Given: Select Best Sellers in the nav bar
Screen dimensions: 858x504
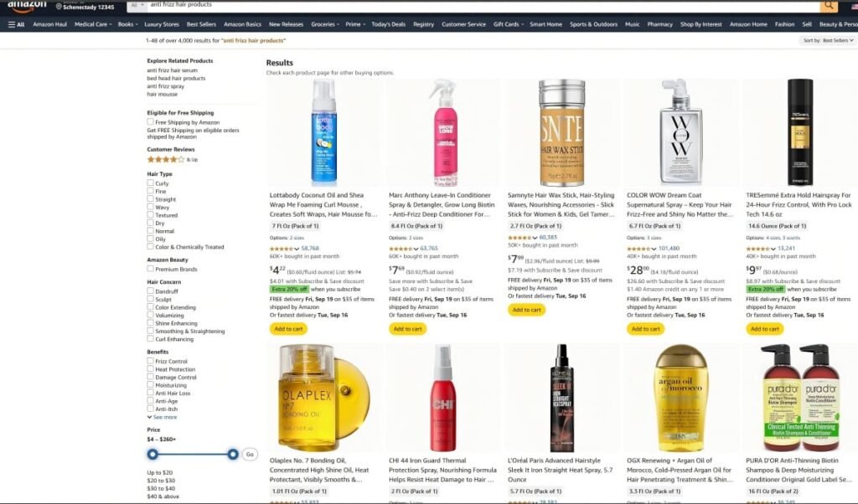Looking at the screenshot, I should [x=201, y=24].
